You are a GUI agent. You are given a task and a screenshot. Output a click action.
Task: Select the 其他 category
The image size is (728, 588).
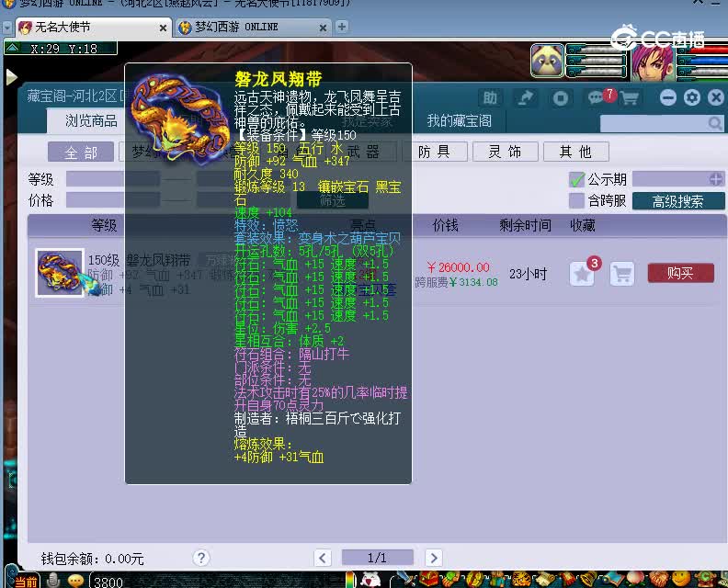click(x=576, y=152)
